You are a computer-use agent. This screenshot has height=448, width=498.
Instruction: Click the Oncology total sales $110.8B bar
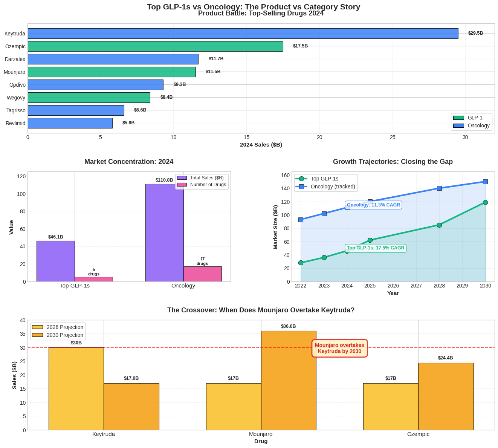(x=164, y=232)
